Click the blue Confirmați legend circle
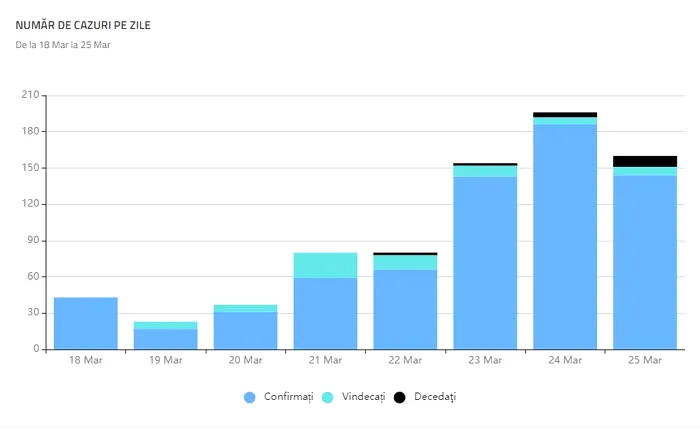 pyautogui.click(x=250, y=397)
